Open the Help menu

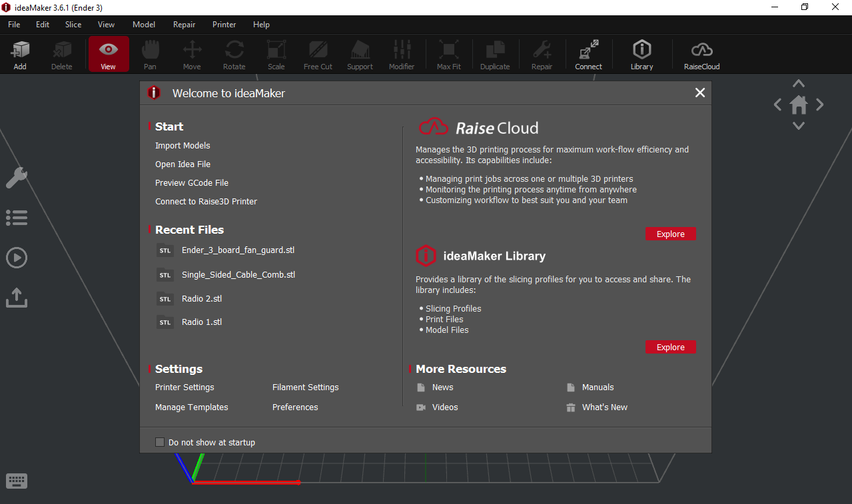261,25
